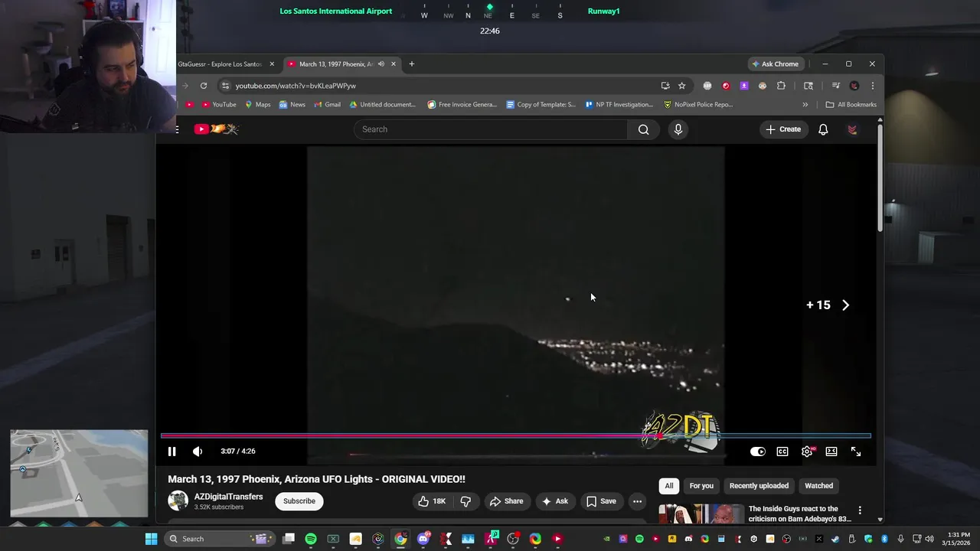
Task: Switch to theater mode
Action: [831, 452]
